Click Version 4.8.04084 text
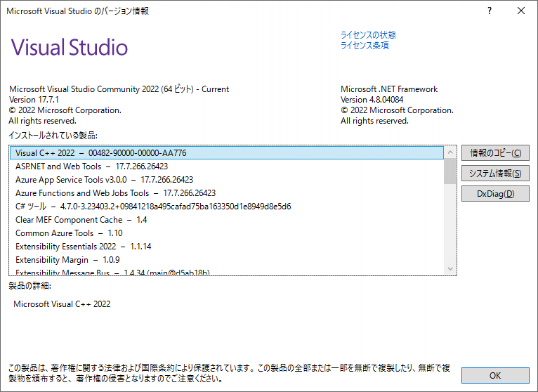 372,100
